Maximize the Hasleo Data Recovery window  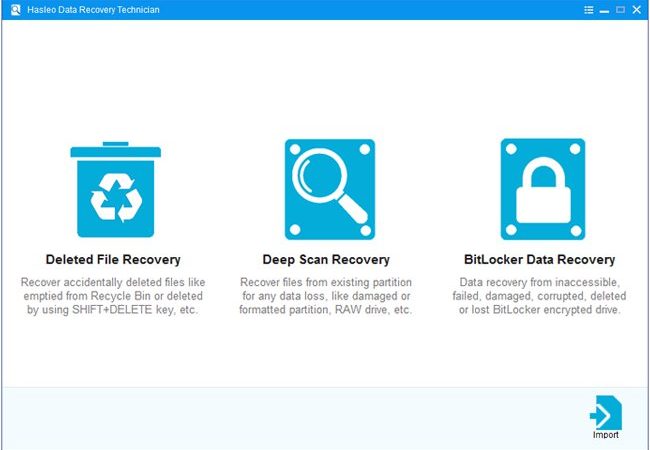(x=620, y=10)
